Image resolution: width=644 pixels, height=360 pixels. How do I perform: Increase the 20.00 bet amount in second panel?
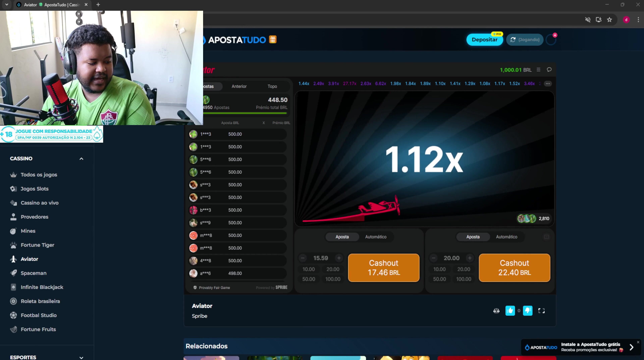click(x=470, y=258)
